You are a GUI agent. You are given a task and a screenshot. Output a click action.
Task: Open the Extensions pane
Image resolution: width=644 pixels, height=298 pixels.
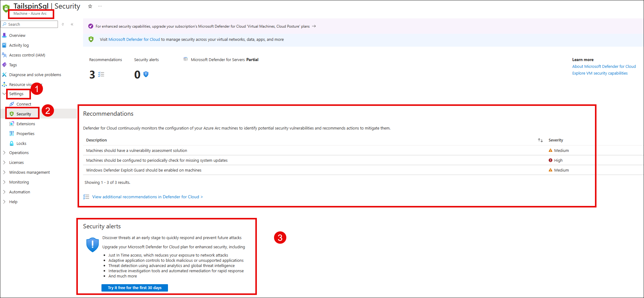point(26,123)
